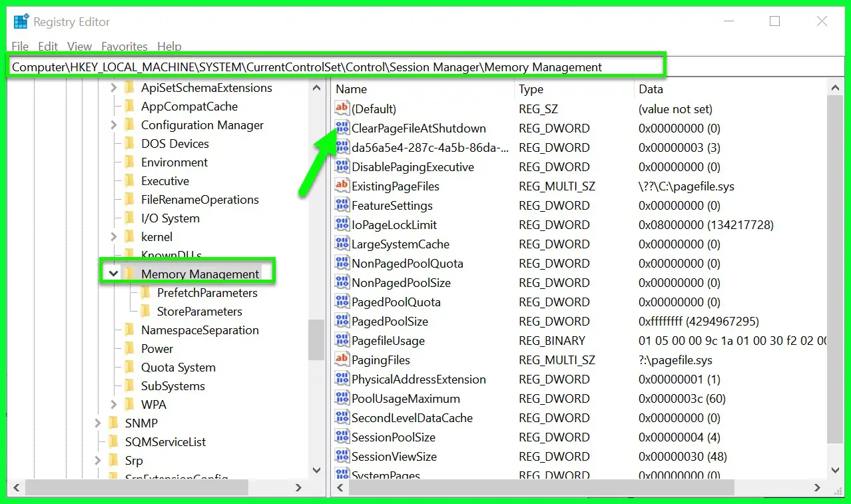Viewport: 851px width, 504px height.
Task: Click the DisablePagingExecutive value icon
Action: 342,167
